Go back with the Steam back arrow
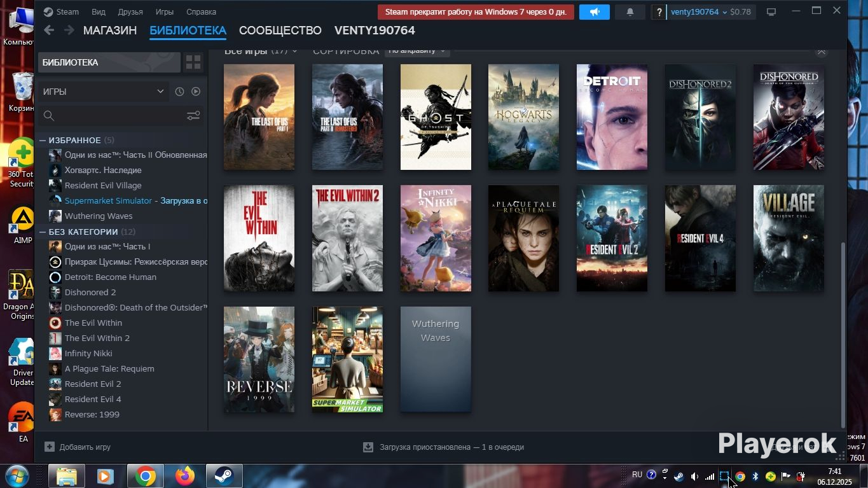The width and height of the screenshot is (868, 488). [49, 31]
